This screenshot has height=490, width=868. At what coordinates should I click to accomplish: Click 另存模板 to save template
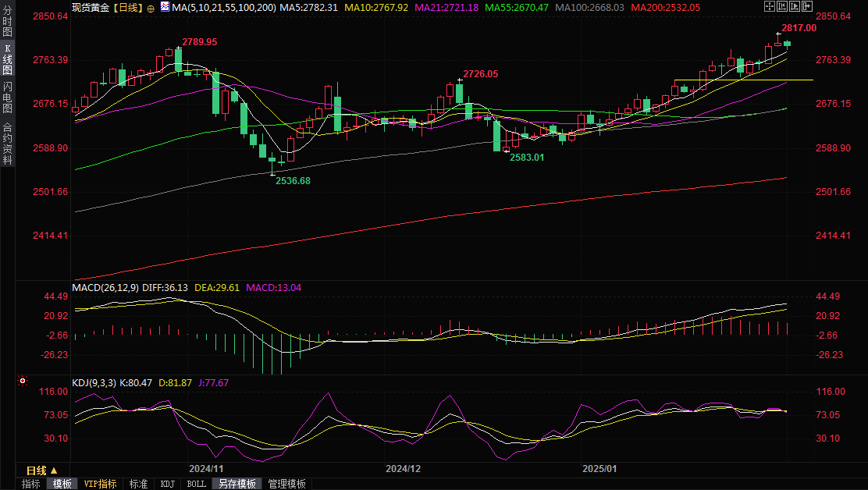tap(237, 484)
